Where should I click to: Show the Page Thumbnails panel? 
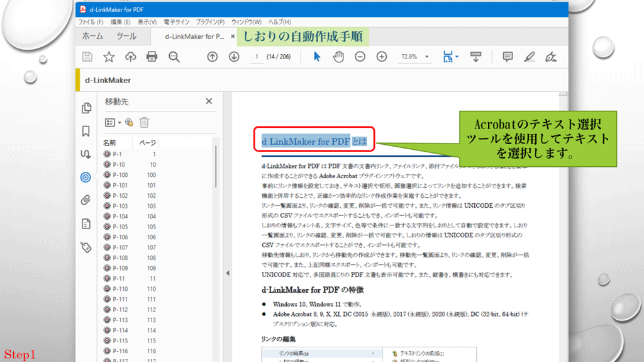pos(86,108)
